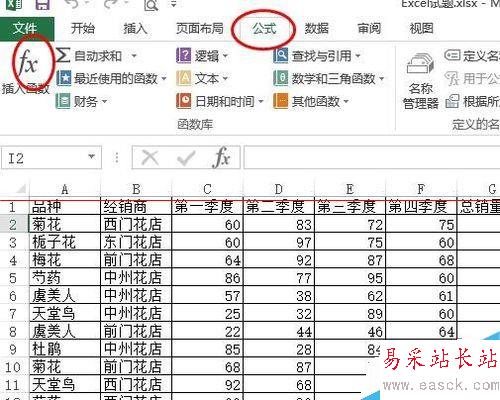The width and height of the screenshot is (500, 400).
Task: Open More Functions (其他函数) icon
Action: click(x=281, y=101)
